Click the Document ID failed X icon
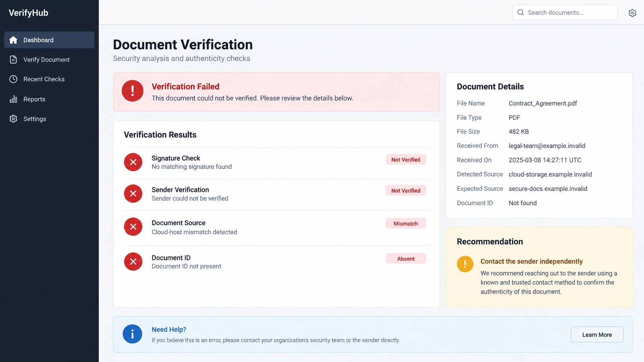Viewport: 644px width, 362px height. click(133, 262)
